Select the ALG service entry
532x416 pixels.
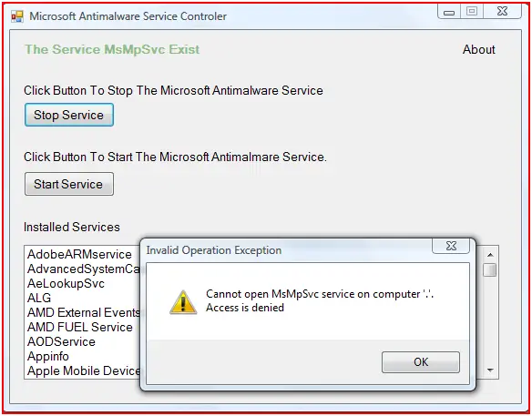point(39,298)
